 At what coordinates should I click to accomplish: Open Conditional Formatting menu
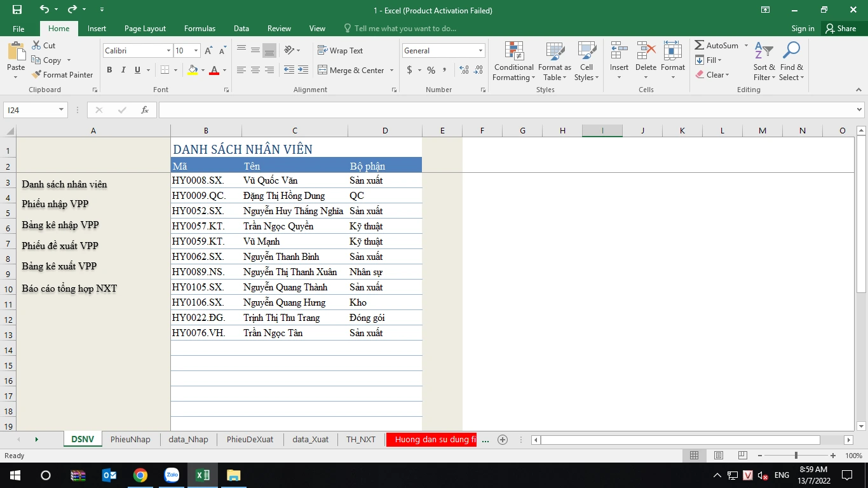513,62
